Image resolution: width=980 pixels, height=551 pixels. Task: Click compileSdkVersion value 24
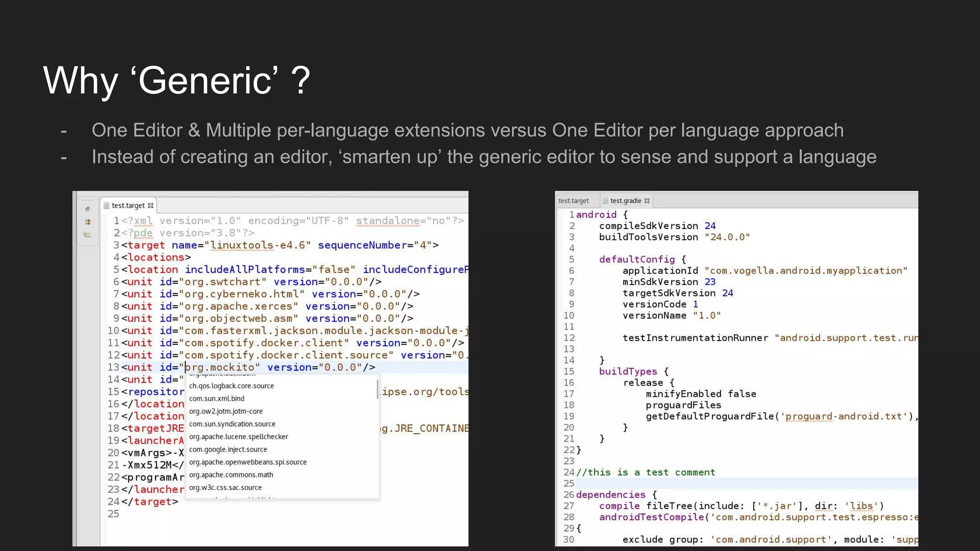[x=710, y=226]
